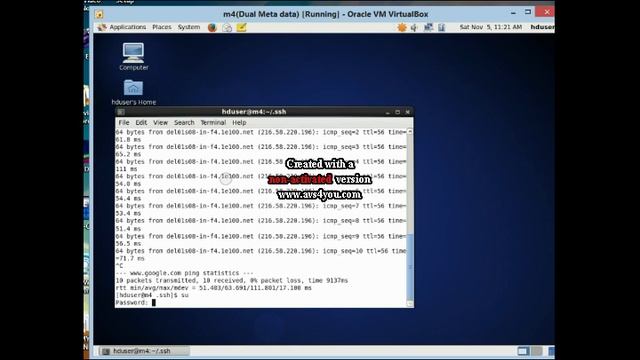Viewport: 640px width, 360px height.
Task: Open hduser's Home folder icon
Action: [133, 92]
